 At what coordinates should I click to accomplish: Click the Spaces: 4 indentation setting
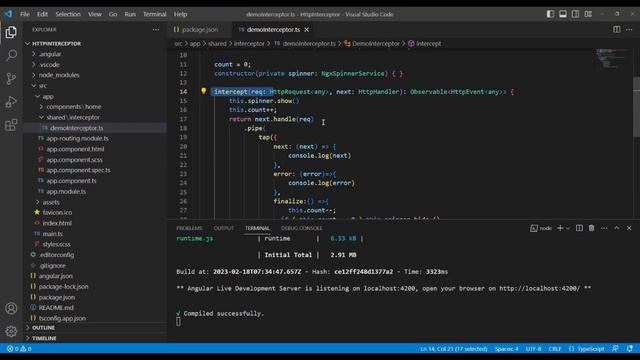pyautogui.click(x=506, y=349)
